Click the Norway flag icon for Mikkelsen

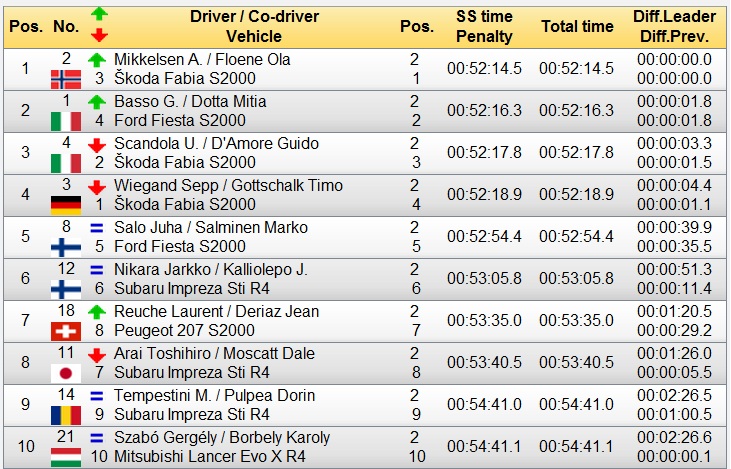pos(66,79)
